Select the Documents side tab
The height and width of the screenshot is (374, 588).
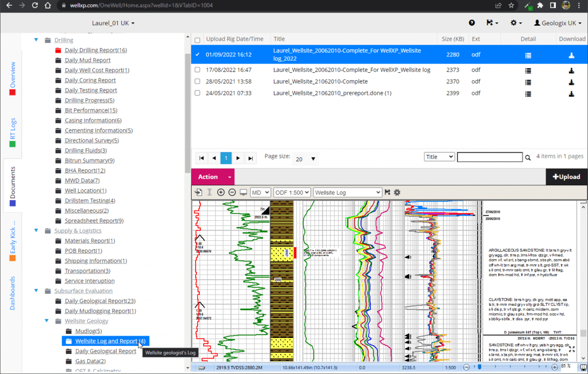(13, 186)
